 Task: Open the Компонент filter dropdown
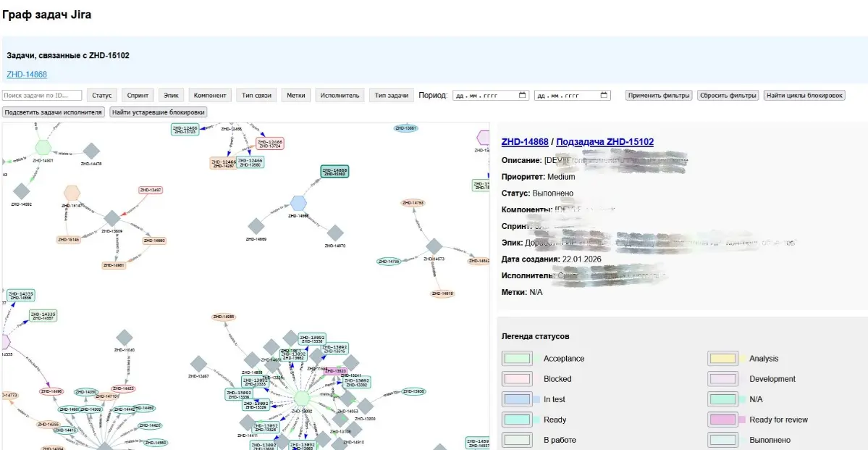(x=210, y=96)
